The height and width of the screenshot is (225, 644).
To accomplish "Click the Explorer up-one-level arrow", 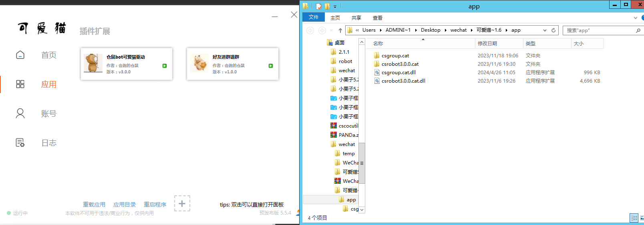I will coord(340,30).
